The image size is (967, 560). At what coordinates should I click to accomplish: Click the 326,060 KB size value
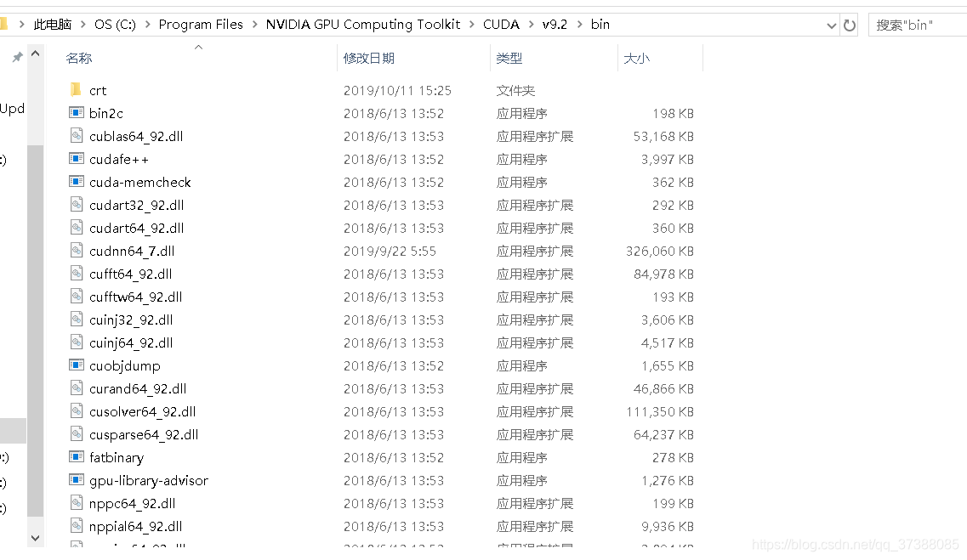(x=659, y=252)
